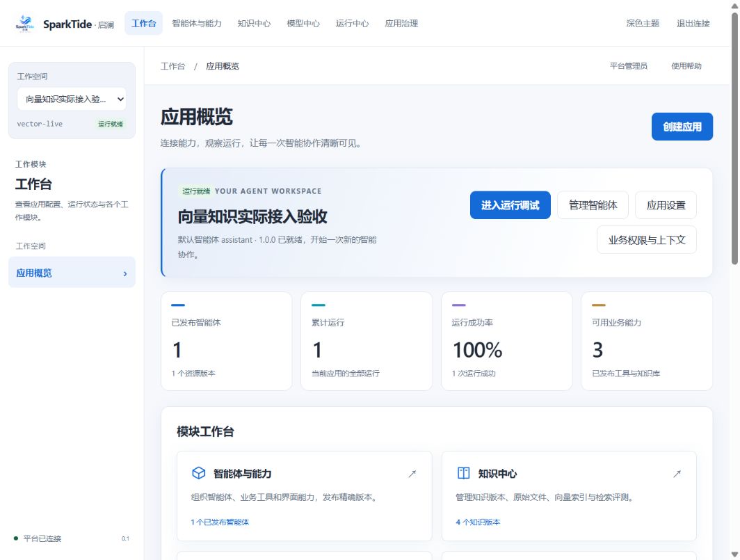Click the cube icon beside 智能体与能力

click(199, 473)
